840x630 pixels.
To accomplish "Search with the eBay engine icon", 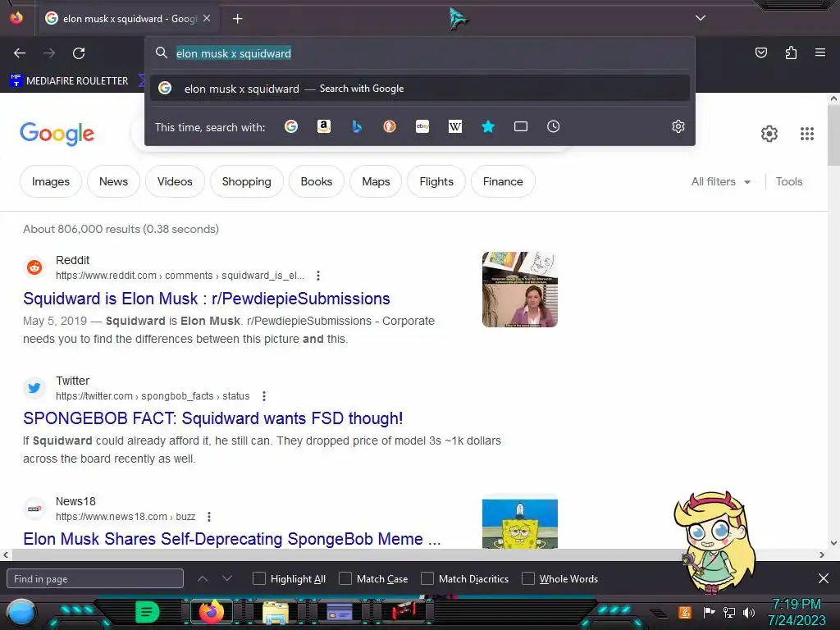I will click(x=422, y=126).
